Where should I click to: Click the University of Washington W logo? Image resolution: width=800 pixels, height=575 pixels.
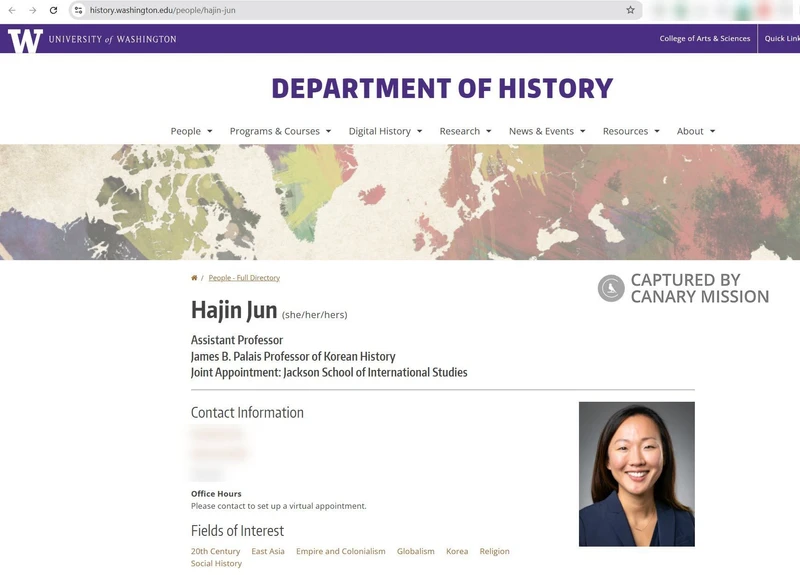(x=25, y=40)
